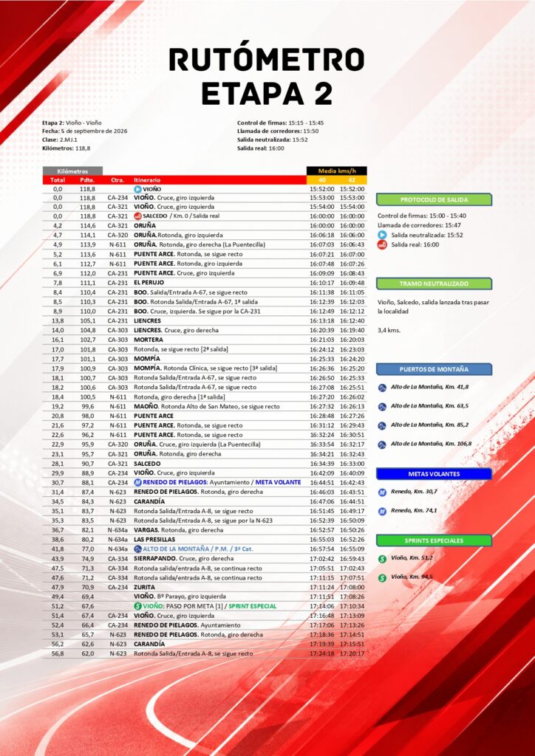The image size is (535, 756).
Task: Click the blue M icon at Renedo de Pielagos
Action: [137, 482]
